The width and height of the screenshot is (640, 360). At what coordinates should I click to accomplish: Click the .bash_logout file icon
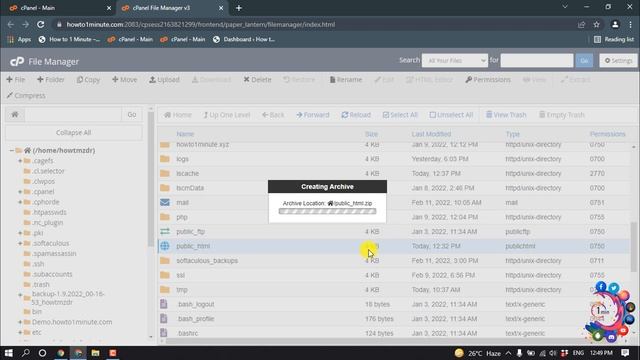[164, 304]
